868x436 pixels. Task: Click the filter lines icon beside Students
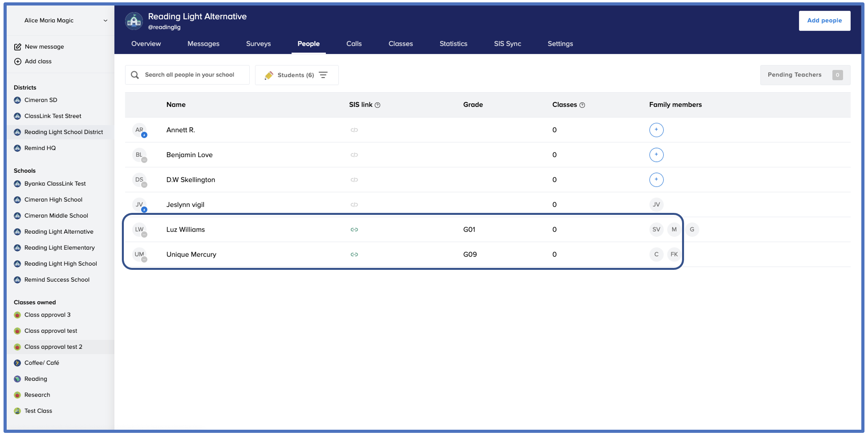click(x=323, y=75)
